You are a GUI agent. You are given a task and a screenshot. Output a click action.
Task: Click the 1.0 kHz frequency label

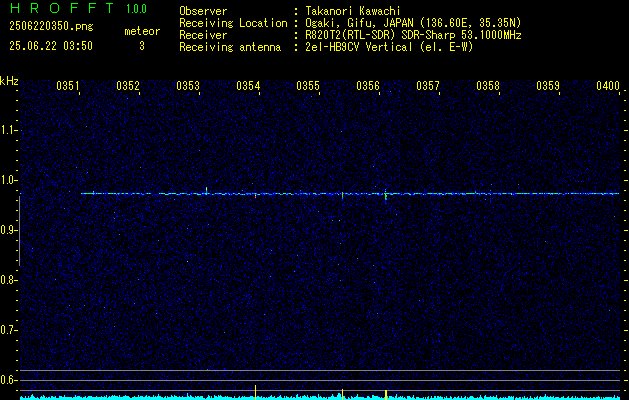point(9,181)
